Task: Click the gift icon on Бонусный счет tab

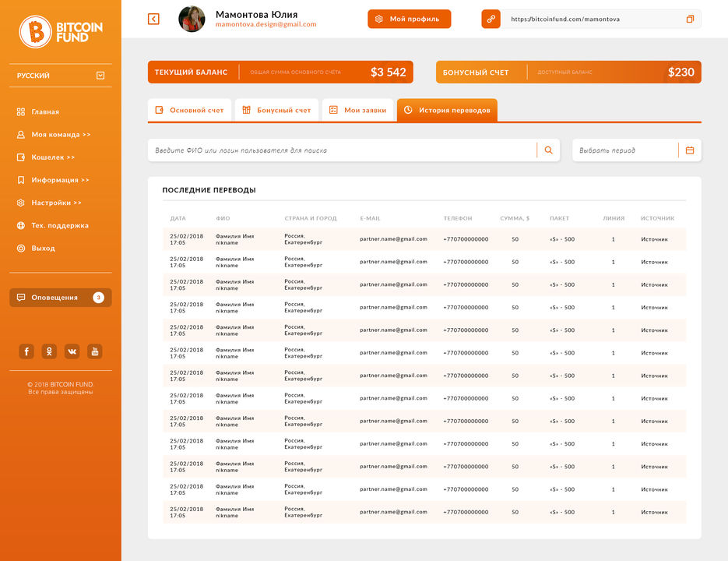Action: click(x=247, y=110)
